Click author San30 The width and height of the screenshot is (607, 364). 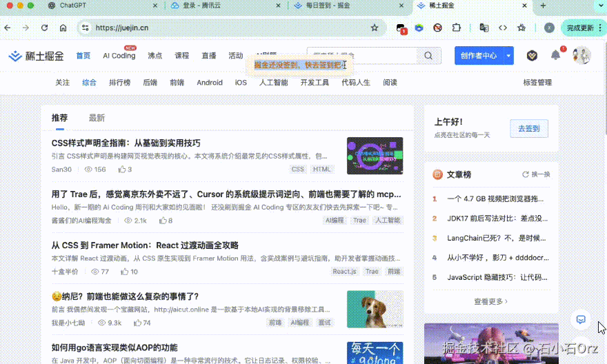61,170
